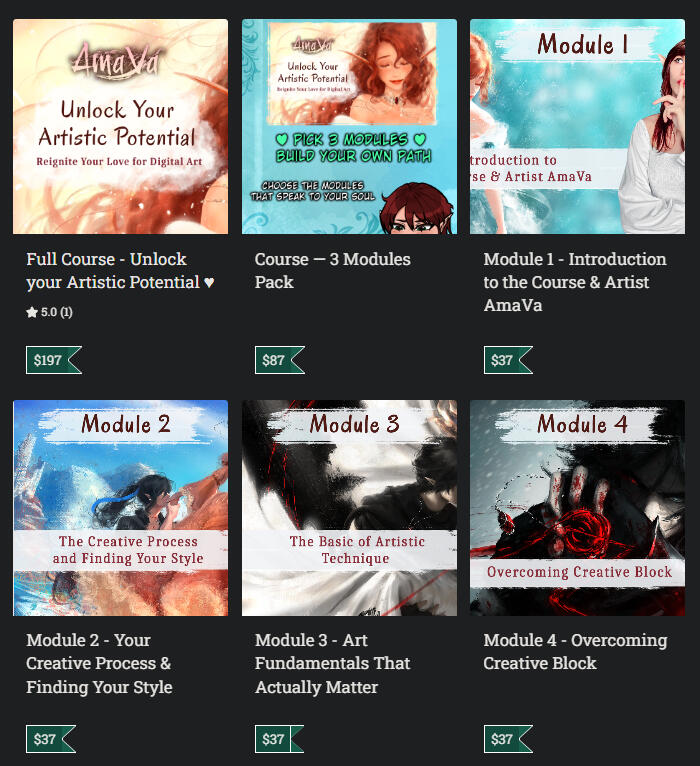Viewport: 700px width, 766px height.
Task: Click the Full Course - Unlock your Artistic Potential title
Action: tap(120, 271)
